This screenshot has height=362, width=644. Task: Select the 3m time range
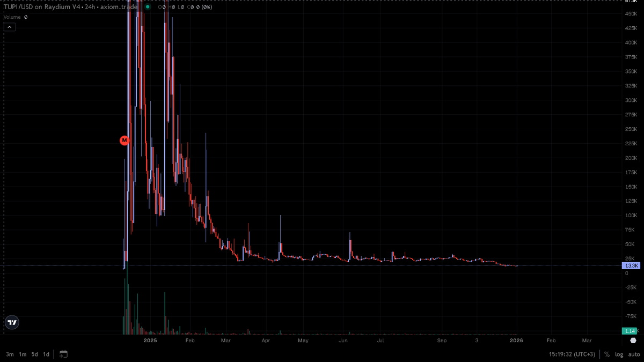tap(10, 354)
